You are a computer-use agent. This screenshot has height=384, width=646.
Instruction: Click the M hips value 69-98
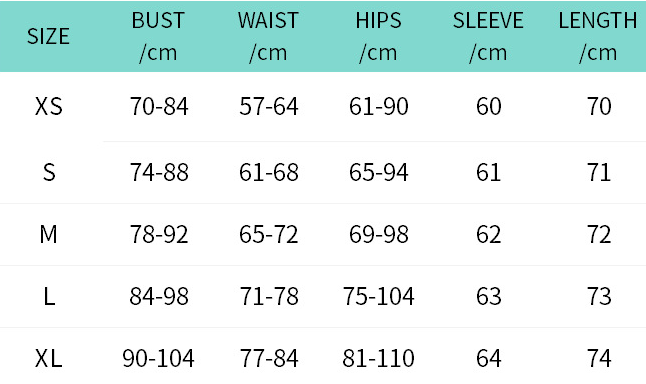(379, 234)
